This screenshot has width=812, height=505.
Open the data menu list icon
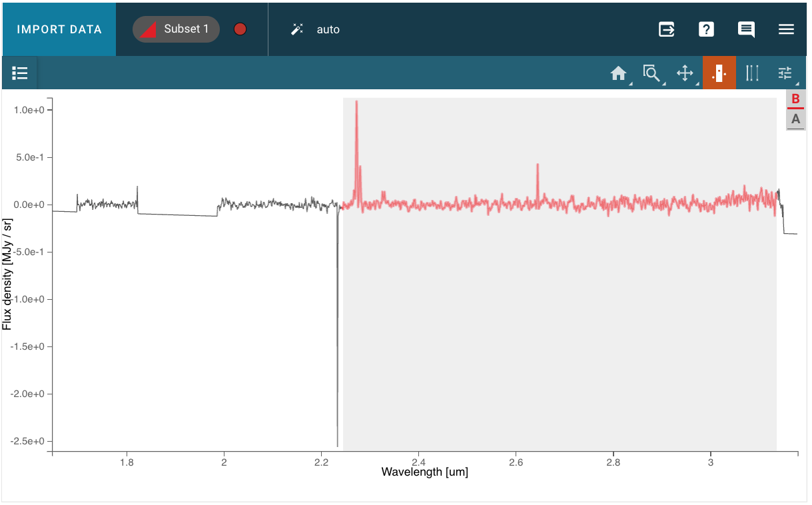[20, 73]
